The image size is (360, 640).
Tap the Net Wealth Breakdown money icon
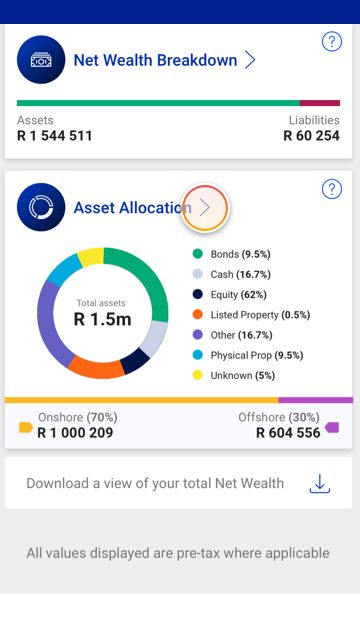click(41, 60)
